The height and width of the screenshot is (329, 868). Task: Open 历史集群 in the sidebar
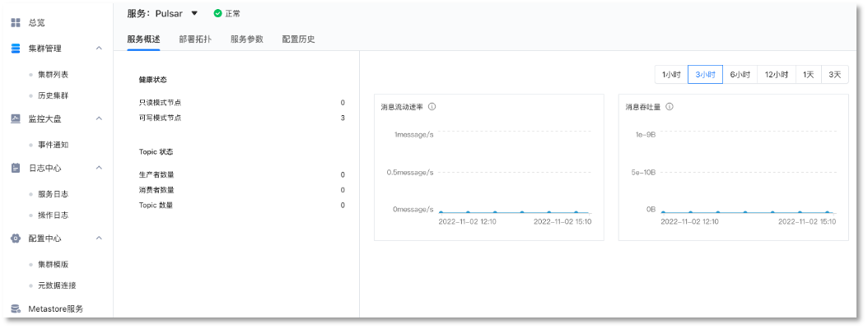54,95
